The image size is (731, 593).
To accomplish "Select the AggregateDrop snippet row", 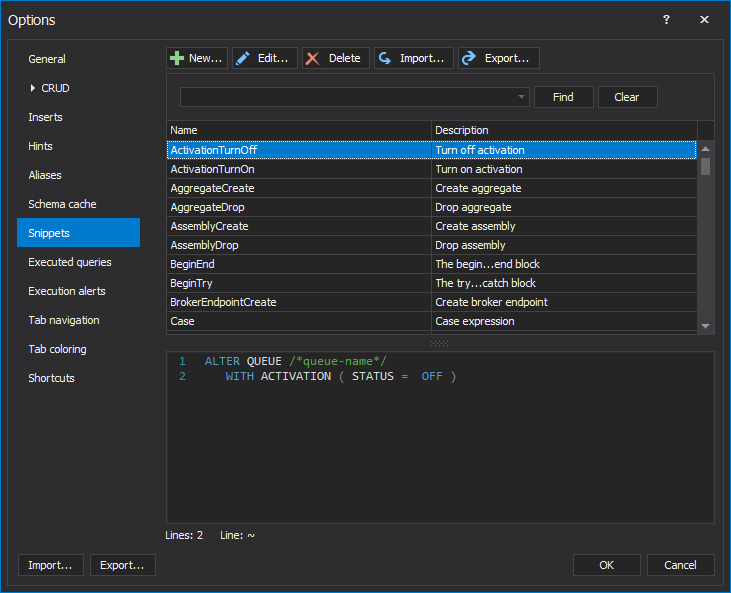I will pyautogui.click(x=432, y=207).
